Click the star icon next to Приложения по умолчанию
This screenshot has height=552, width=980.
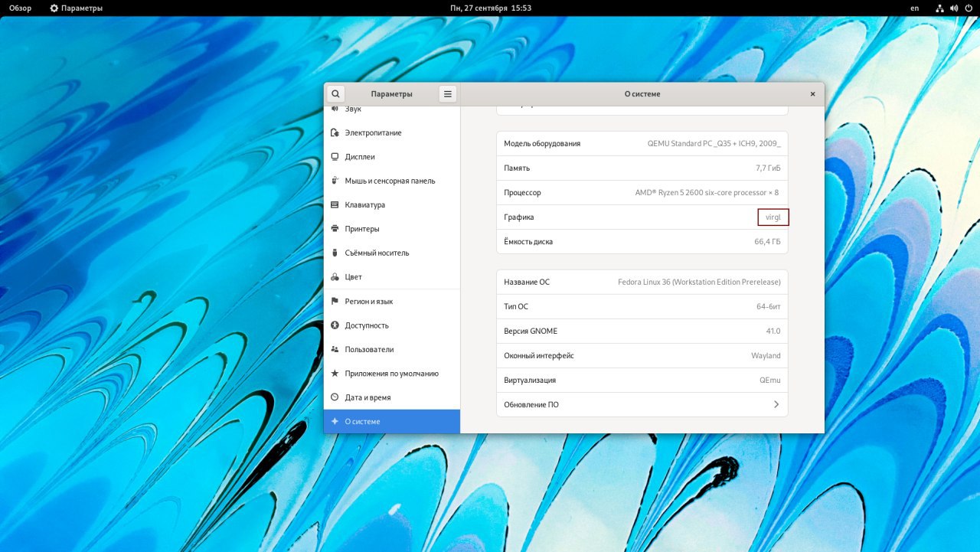(335, 374)
